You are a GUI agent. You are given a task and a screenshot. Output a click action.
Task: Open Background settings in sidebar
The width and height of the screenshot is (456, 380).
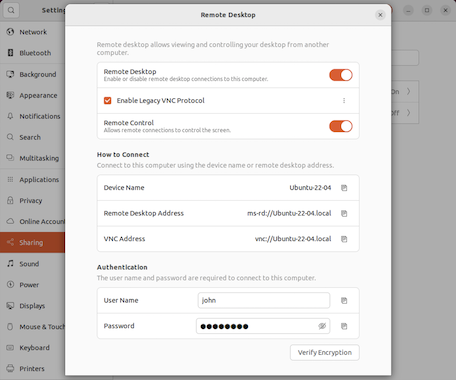tap(33, 74)
